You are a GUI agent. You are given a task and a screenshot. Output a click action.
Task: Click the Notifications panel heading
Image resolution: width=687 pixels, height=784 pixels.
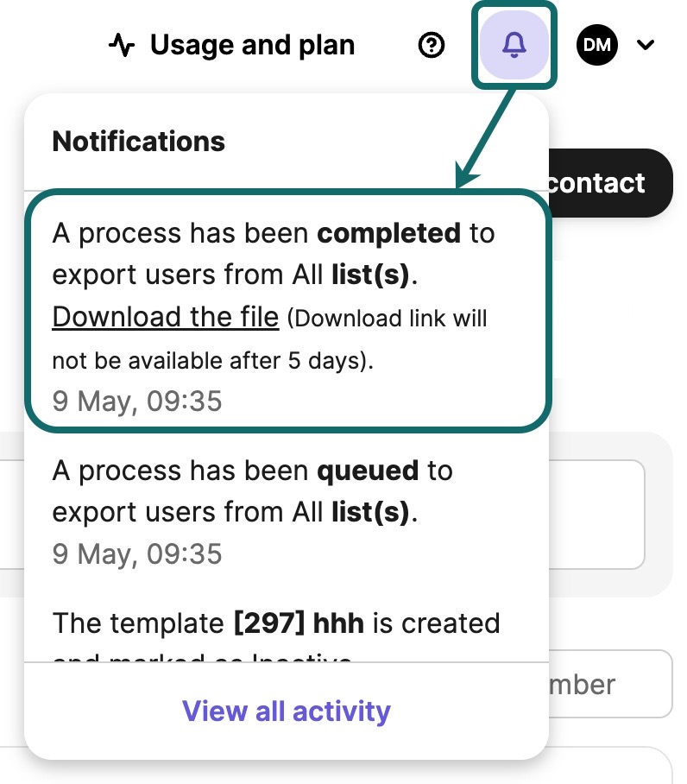tap(139, 141)
